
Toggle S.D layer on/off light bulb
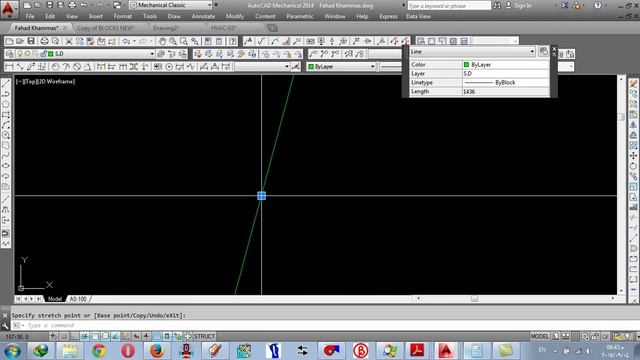click(x=20, y=54)
